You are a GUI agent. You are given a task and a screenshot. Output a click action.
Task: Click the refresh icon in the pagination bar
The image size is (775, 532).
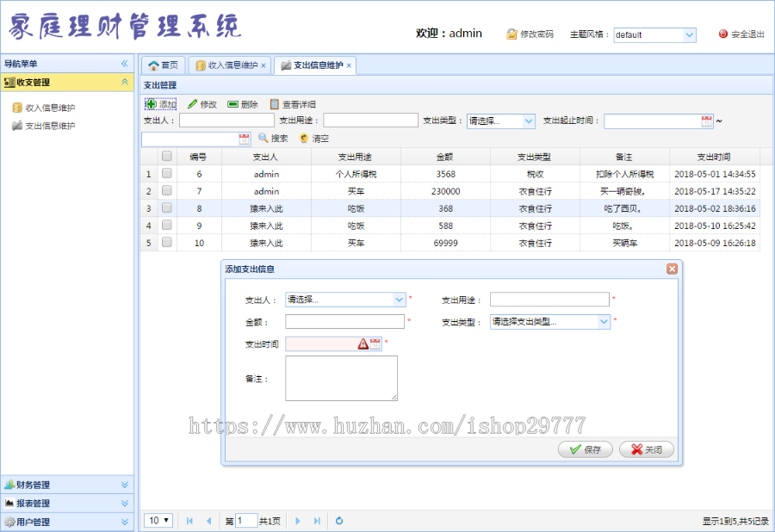point(339,521)
